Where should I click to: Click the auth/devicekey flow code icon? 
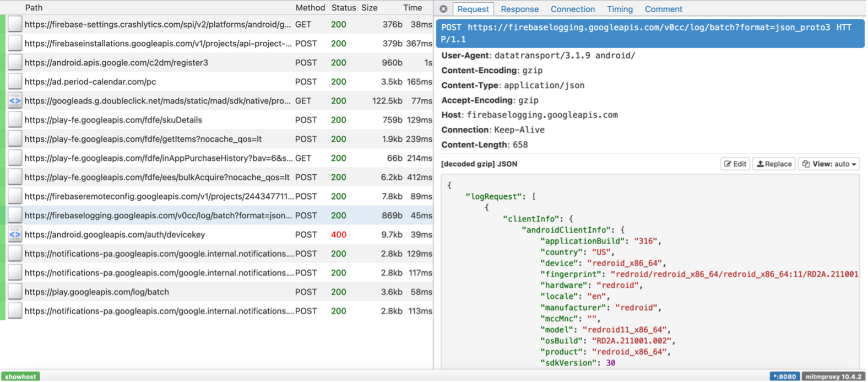point(15,235)
